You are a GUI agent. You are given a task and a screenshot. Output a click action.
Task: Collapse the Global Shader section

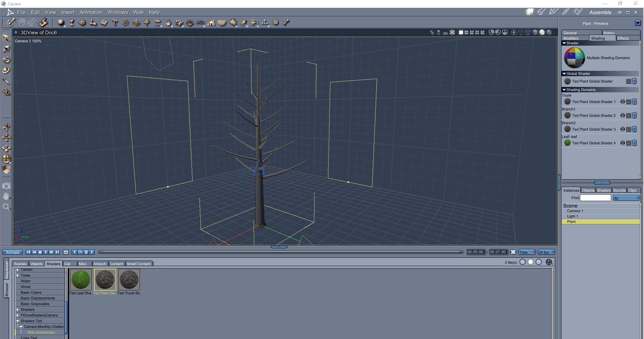(564, 74)
